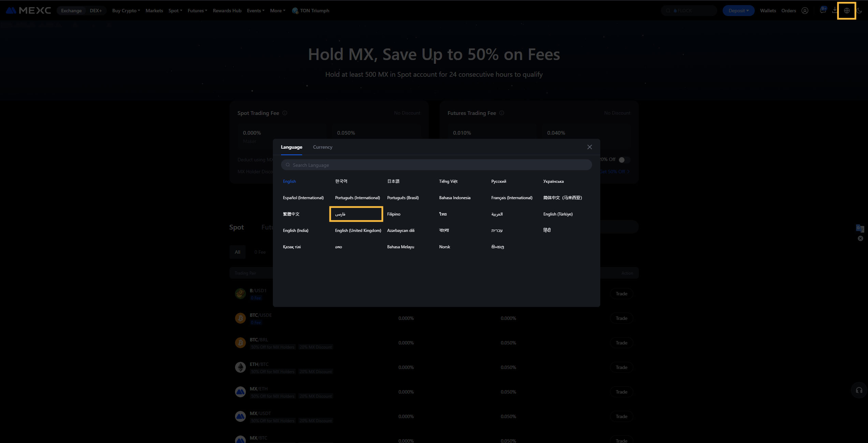Screen dimensions: 868x443
Task: Open the Markets page
Action: [x=154, y=11]
